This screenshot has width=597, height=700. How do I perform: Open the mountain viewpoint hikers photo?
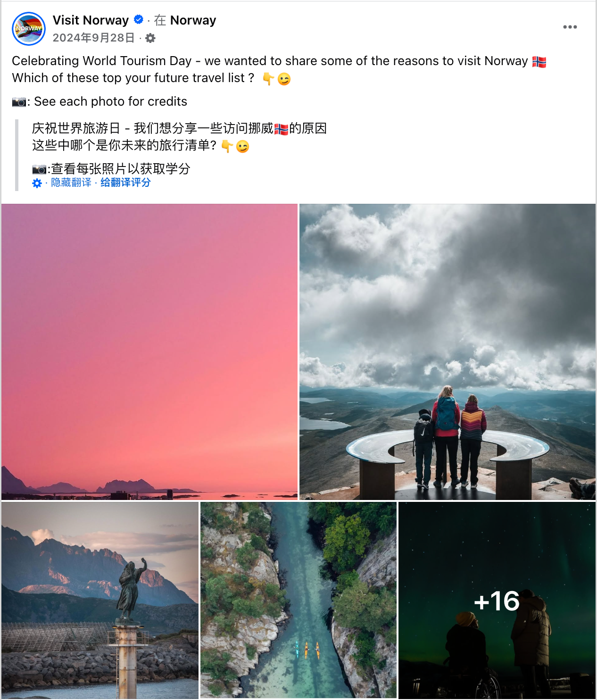[448, 351]
